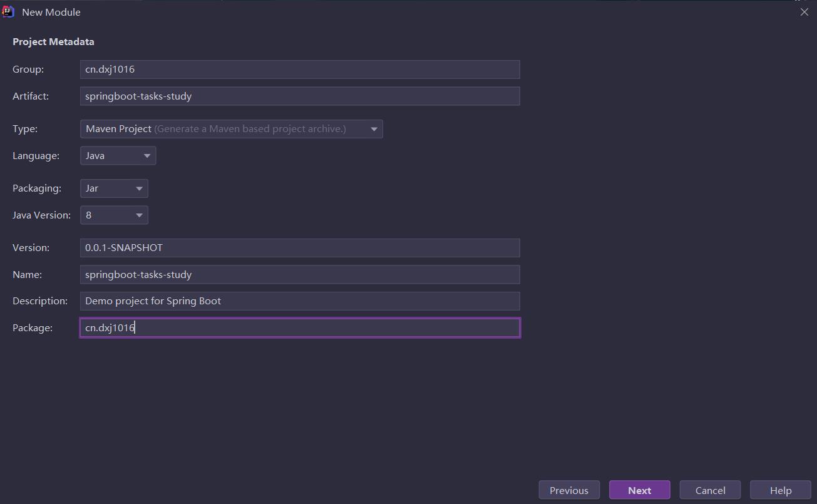The image size is (817, 504).
Task: Click the New Module window title
Action: [51, 12]
